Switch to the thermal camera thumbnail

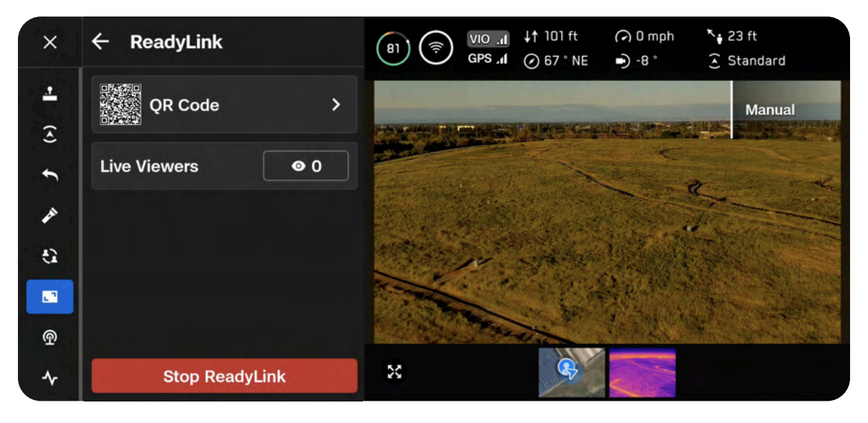tap(642, 372)
